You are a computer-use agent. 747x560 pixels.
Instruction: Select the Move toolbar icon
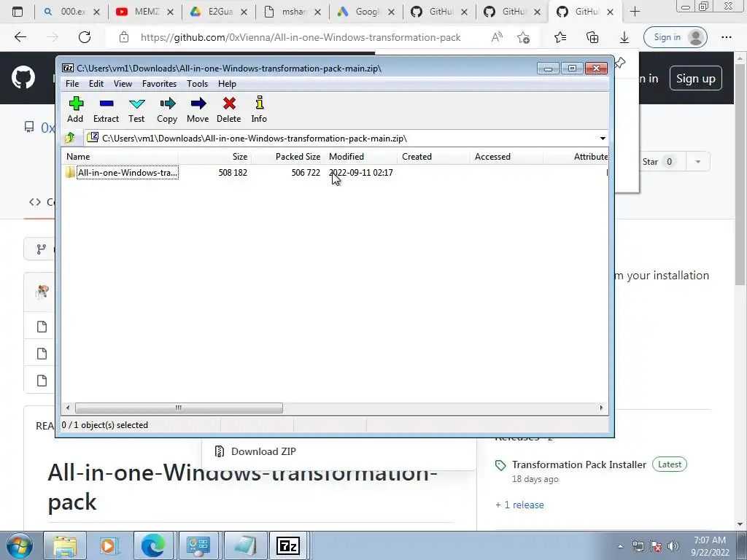tap(198, 109)
